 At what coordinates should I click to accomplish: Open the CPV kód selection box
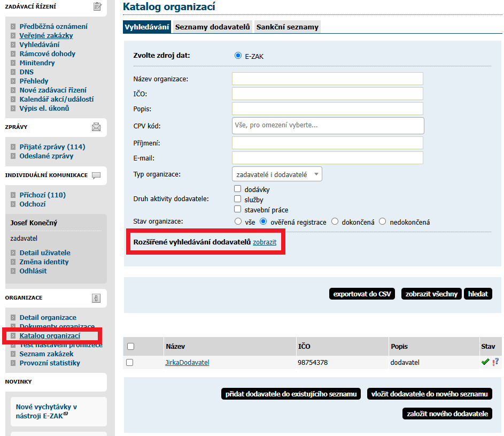(328, 126)
